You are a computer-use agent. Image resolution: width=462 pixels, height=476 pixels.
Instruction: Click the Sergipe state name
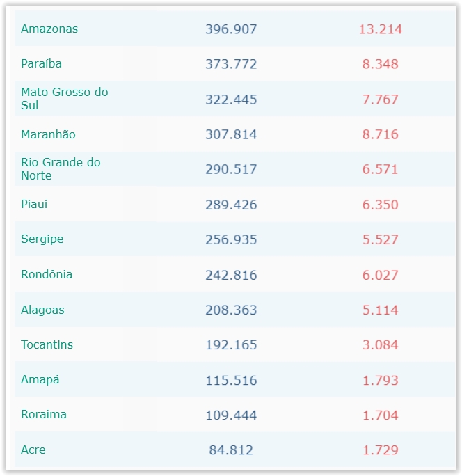[42, 239]
